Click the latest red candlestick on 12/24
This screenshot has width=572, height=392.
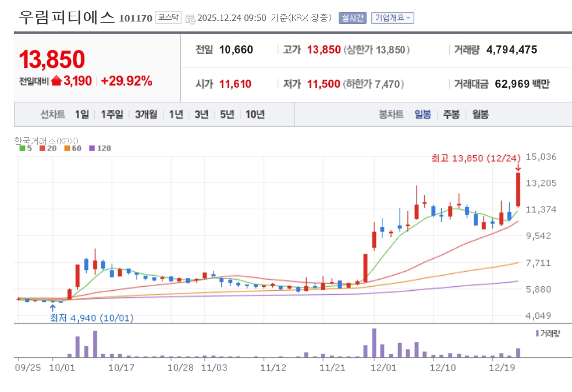click(x=518, y=190)
